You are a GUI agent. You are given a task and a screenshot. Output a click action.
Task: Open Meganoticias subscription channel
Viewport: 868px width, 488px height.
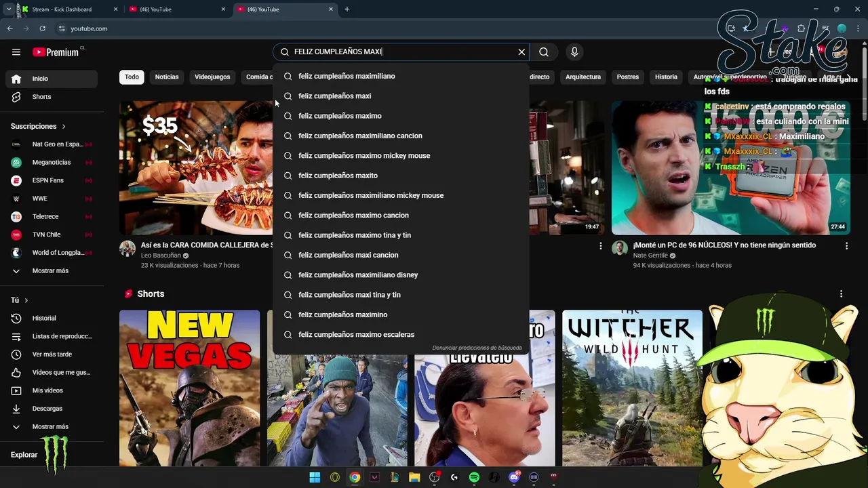pyautogui.click(x=52, y=163)
